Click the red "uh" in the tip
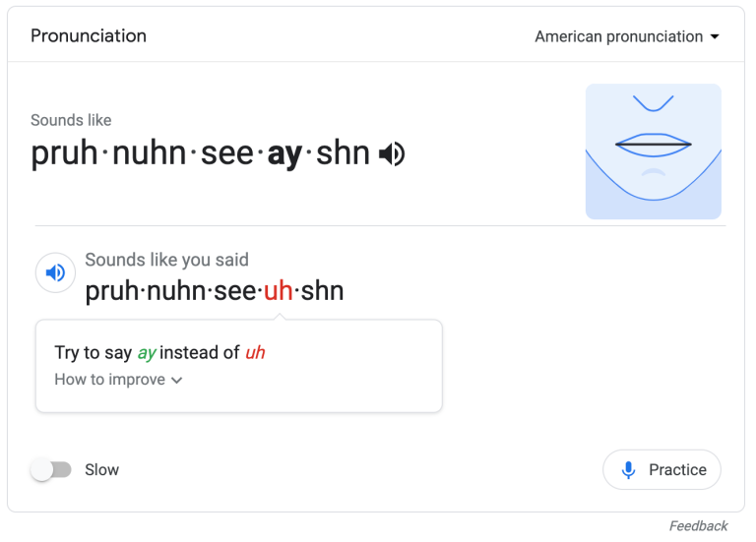756x542 pixels. [255, 352]
